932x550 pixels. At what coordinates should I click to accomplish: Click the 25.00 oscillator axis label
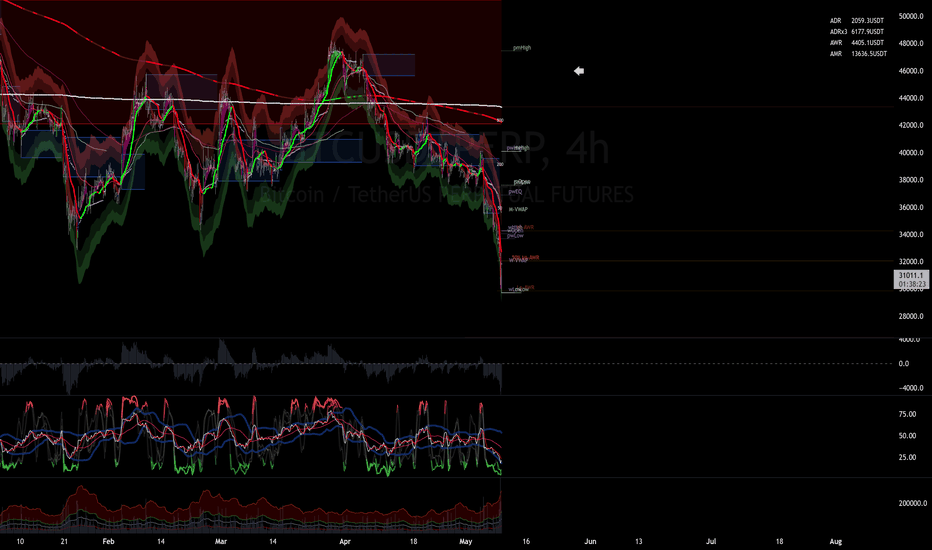click(907, 458)
